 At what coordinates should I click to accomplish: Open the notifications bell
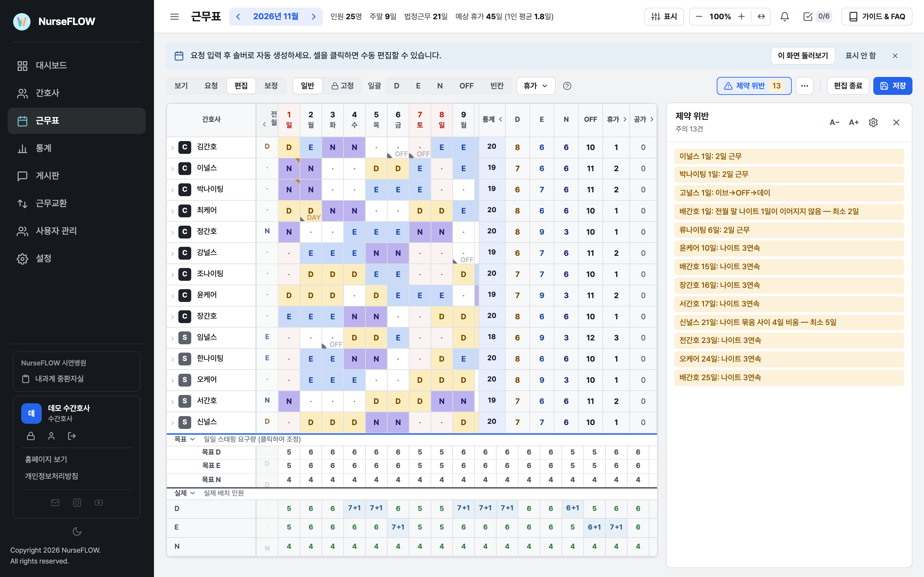pos(784,16)
